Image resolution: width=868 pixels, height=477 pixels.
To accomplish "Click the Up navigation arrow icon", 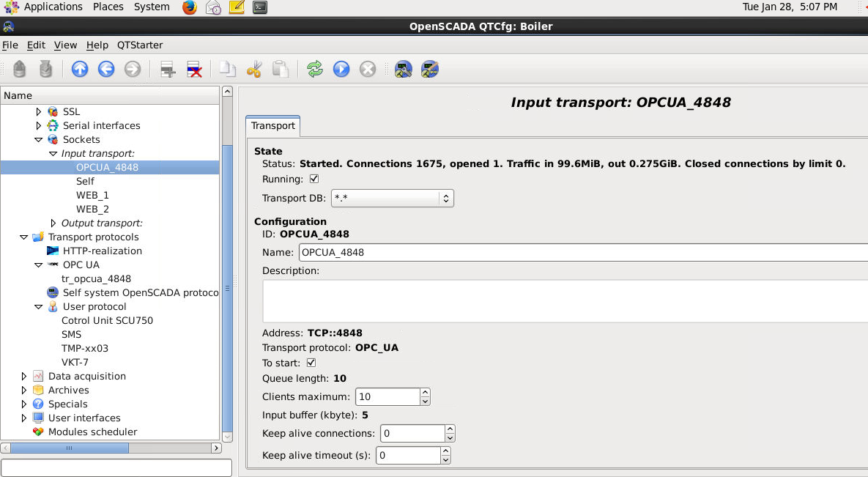I will pos(80,70).
